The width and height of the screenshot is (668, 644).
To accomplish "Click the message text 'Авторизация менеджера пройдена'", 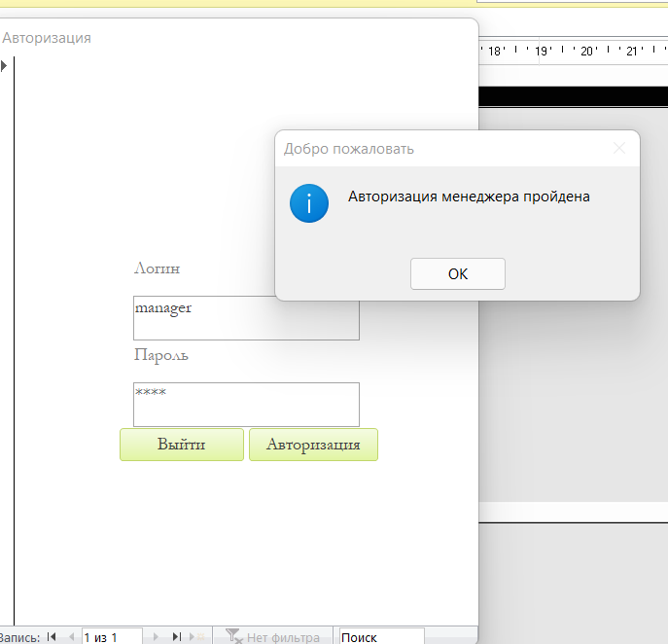I will [x=469, y=197].
